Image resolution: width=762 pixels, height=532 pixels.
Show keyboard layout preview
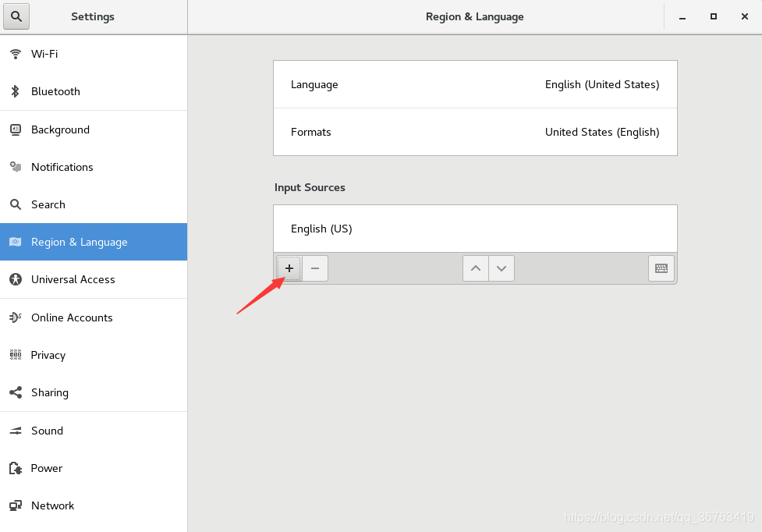click(x=661, y=268)
